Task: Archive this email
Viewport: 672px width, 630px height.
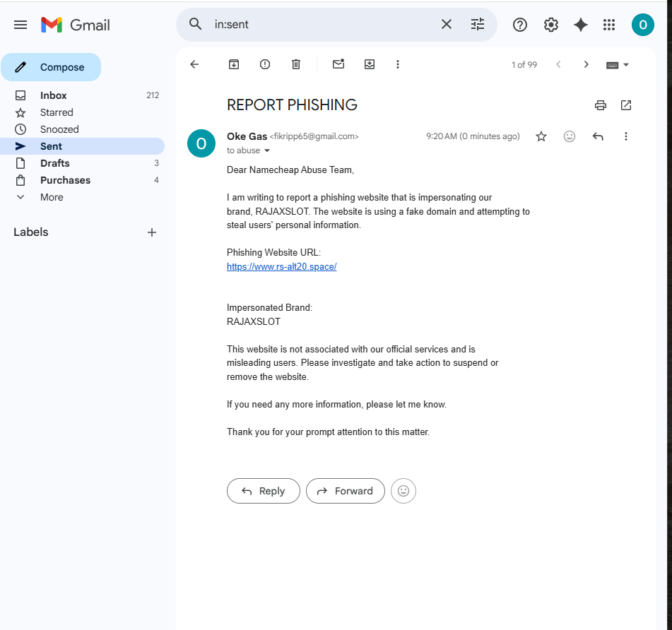Action: 234,64
